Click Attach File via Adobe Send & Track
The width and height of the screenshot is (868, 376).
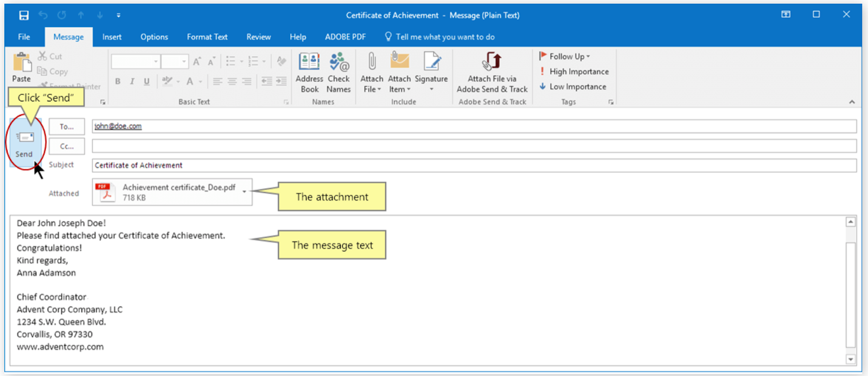[492, 73]
